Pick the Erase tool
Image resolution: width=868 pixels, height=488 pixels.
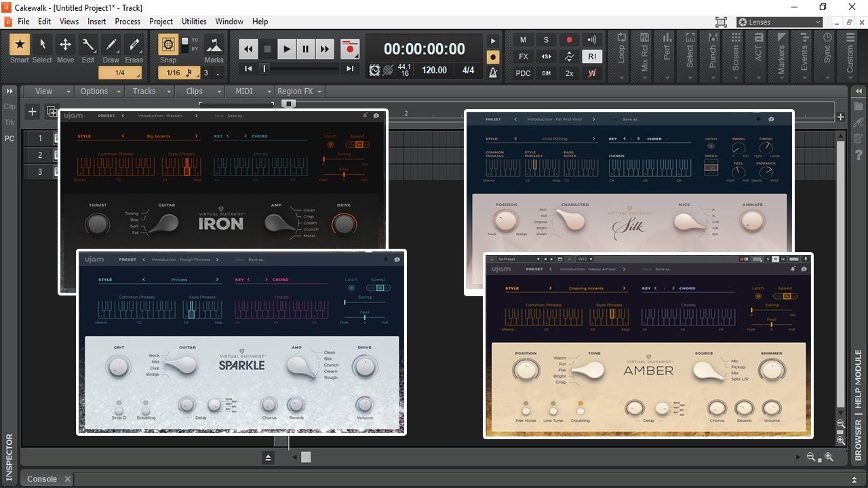(x=134, y=45)
